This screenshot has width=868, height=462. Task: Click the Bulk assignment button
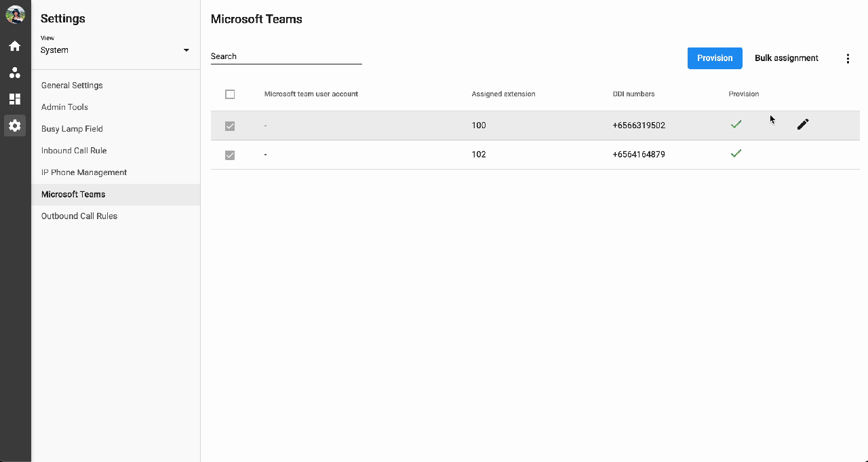[x=787, y=58]
